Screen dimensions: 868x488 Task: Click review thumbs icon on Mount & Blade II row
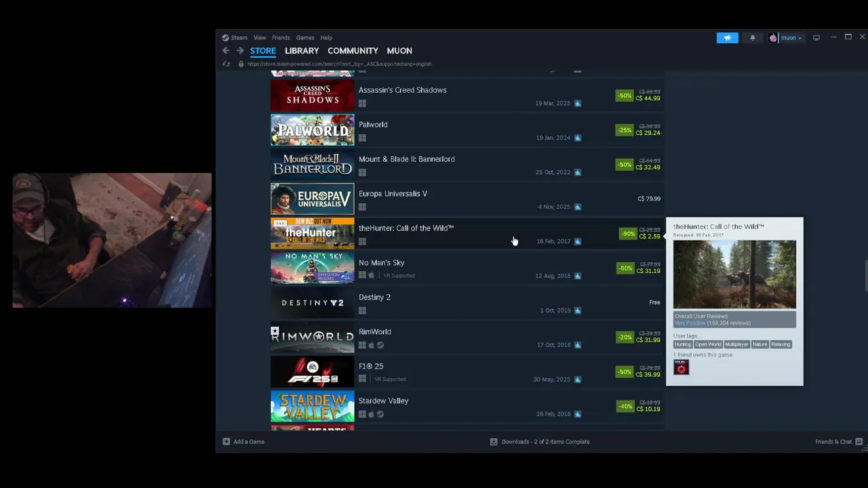[x=578, y=172]
